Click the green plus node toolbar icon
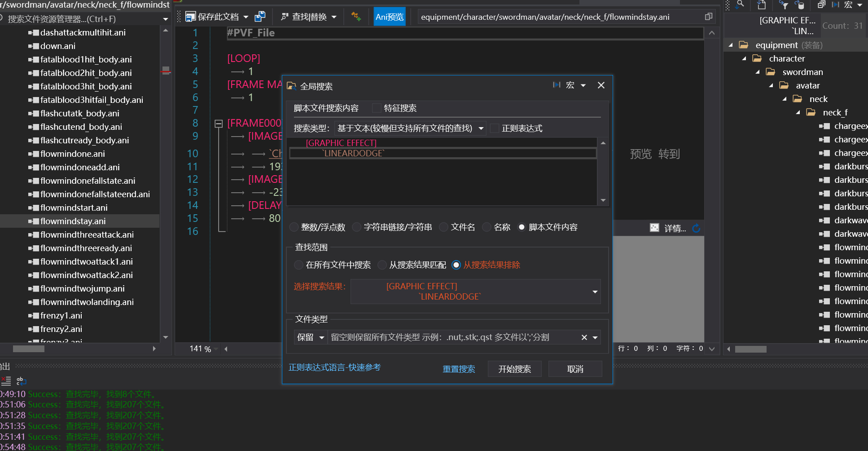This screenshot has height=451, width=868. point(356,16)
